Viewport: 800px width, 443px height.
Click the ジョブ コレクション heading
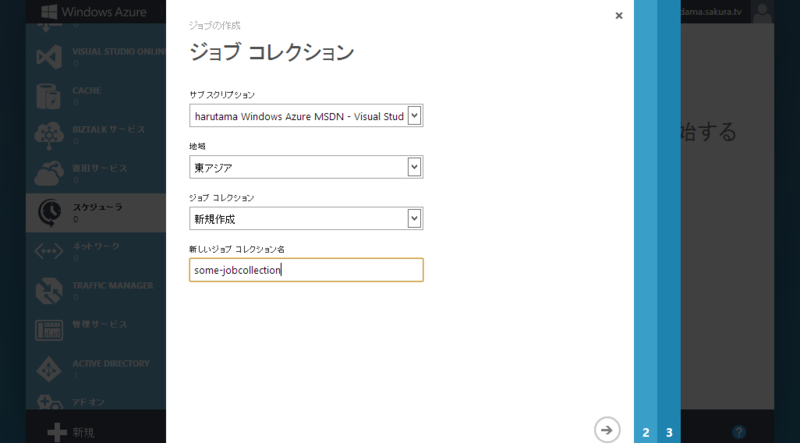[x=271, y=53]
